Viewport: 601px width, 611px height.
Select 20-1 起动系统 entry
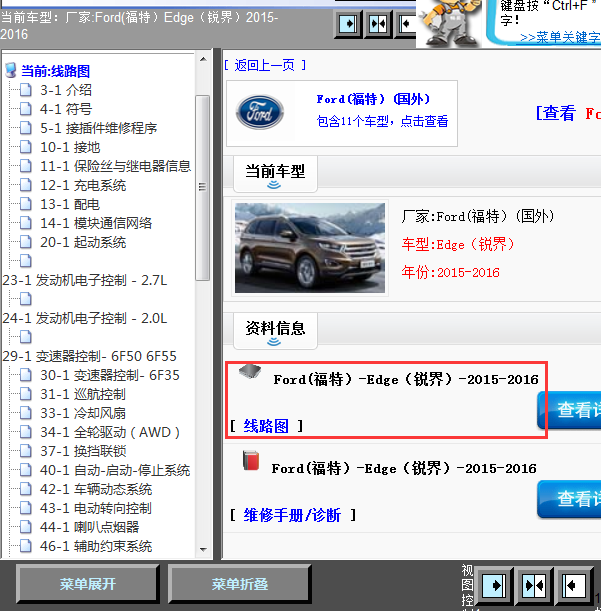(83, 242)
